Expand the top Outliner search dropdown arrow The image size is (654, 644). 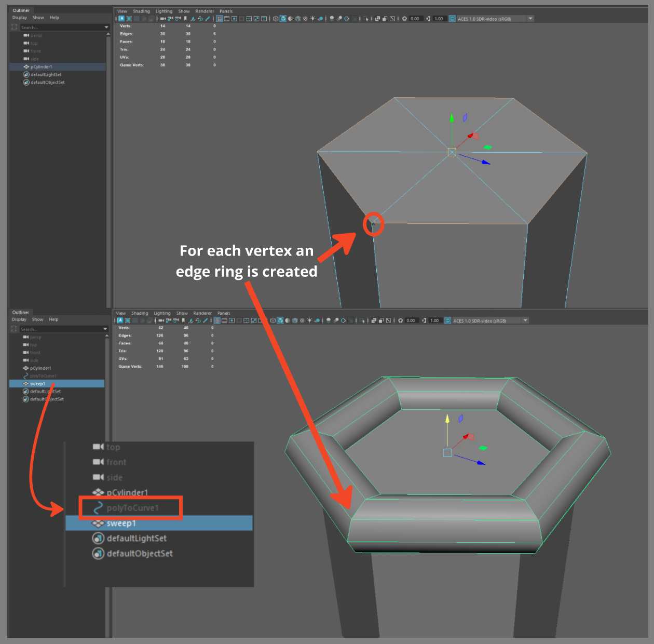106,28
